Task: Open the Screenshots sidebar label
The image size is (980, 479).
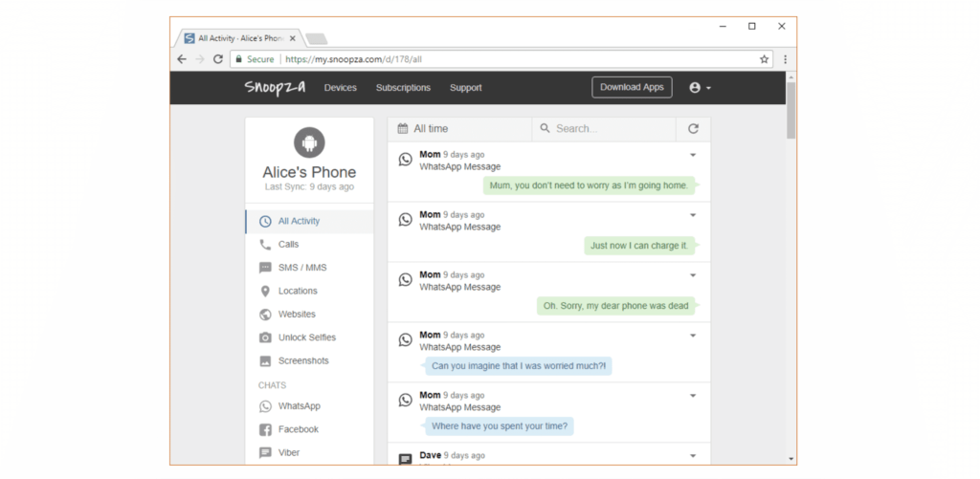Action: pyautogui.click(x=303, y=361)
